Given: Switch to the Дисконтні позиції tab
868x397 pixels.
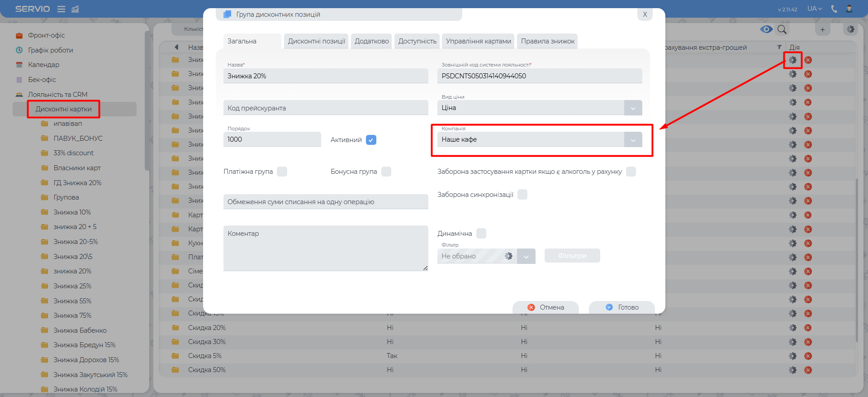Looking at the screenshot, I should [316, 41].
